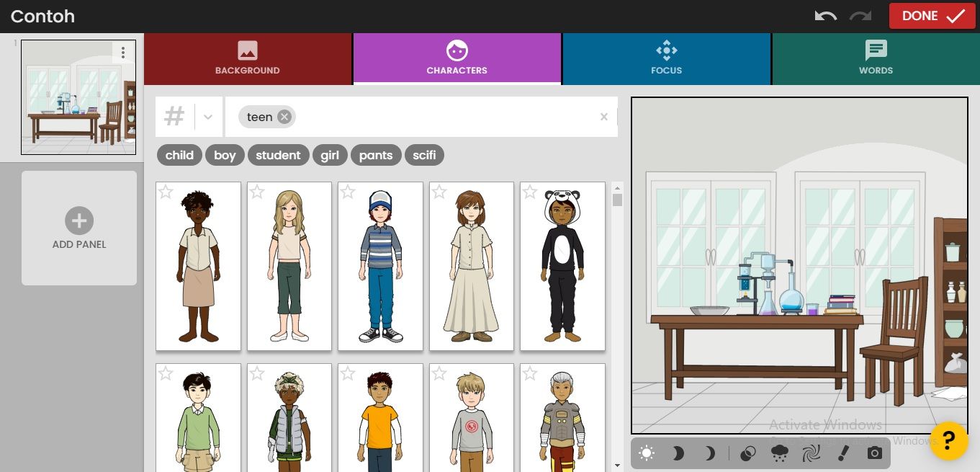This screenshot has height=472, width=980.
Task: Favorite the blonde girl in green capris
Action: coord(257,192)
